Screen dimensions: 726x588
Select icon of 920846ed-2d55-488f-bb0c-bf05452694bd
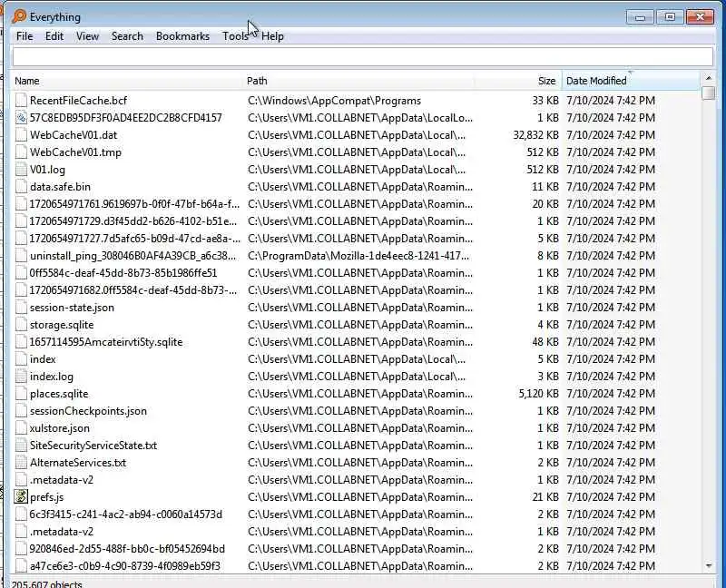21,549
